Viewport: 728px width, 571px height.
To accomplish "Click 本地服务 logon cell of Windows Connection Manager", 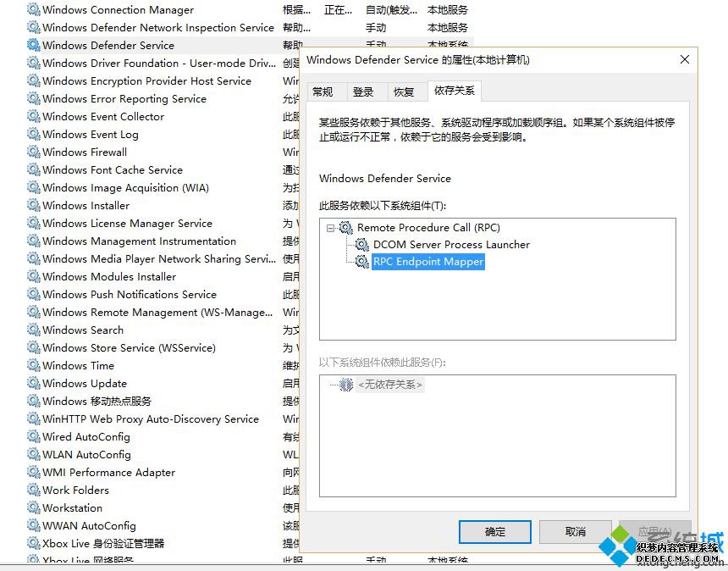I will [448, 10].
